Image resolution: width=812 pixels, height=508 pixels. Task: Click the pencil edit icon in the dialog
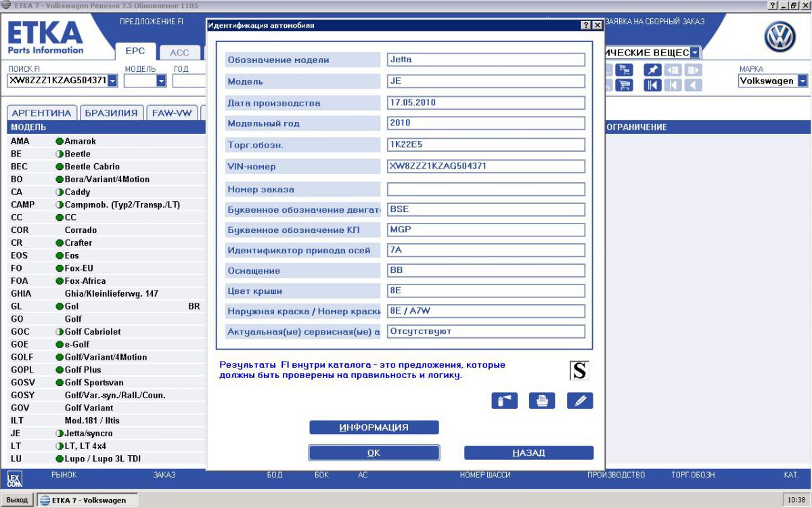click(580, 400)
